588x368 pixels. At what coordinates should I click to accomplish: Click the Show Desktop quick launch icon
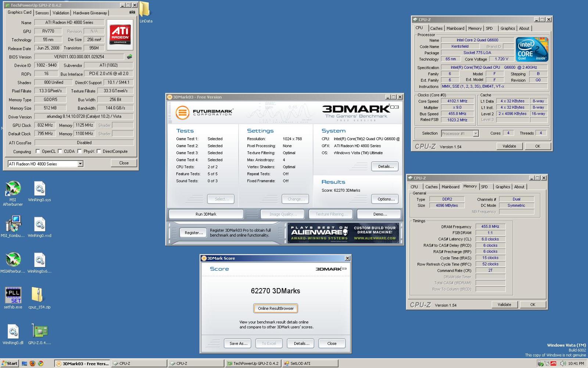[x=25, y=364]
